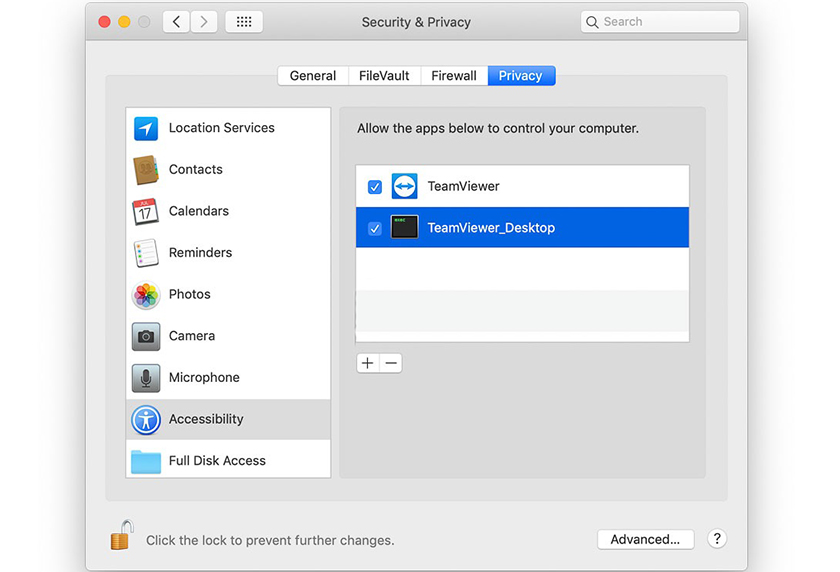This screenshot has width=840, height=572.
Task: Click the Calendars icon in the sidebar
Action: pos(146,212)
